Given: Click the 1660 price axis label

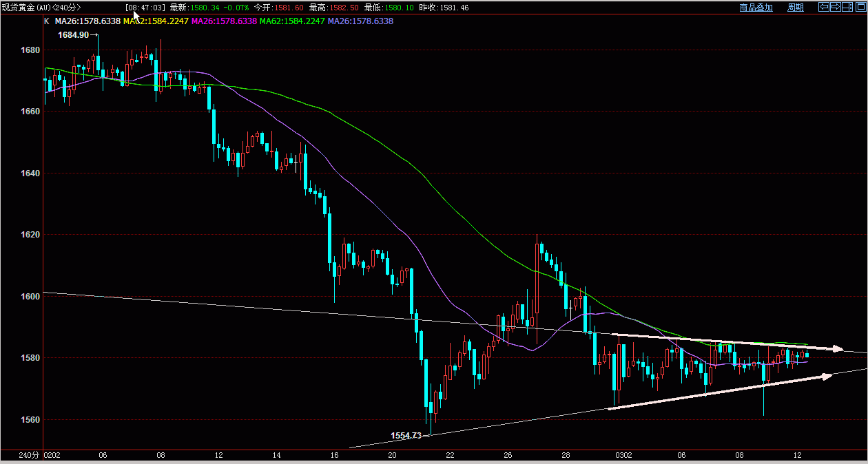Looking at the screenshot, I should tap(31, 112).
